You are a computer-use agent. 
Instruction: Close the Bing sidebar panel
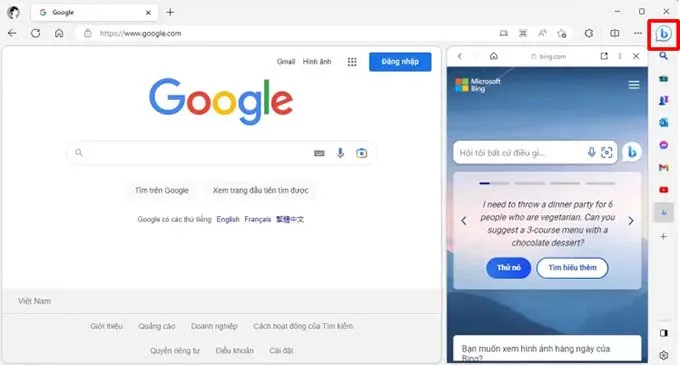(x=636, y=56)
